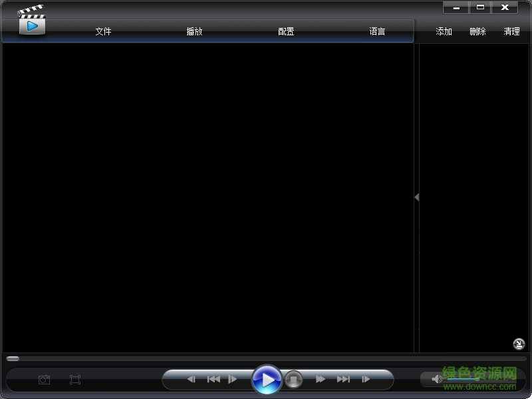
Task: Click the playlist sort icon below the playlist
Action: (x=519, y=344)
